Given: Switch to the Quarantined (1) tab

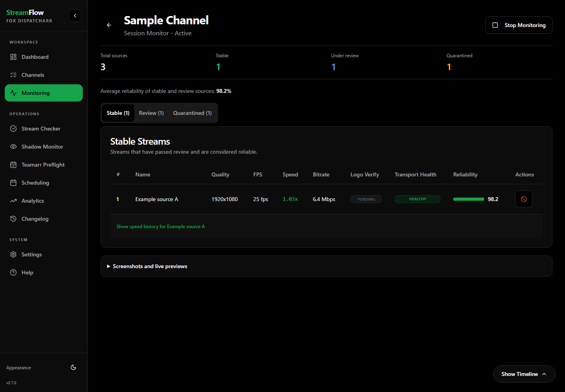Looking at the screenshot, I should (x=192, y=113).
